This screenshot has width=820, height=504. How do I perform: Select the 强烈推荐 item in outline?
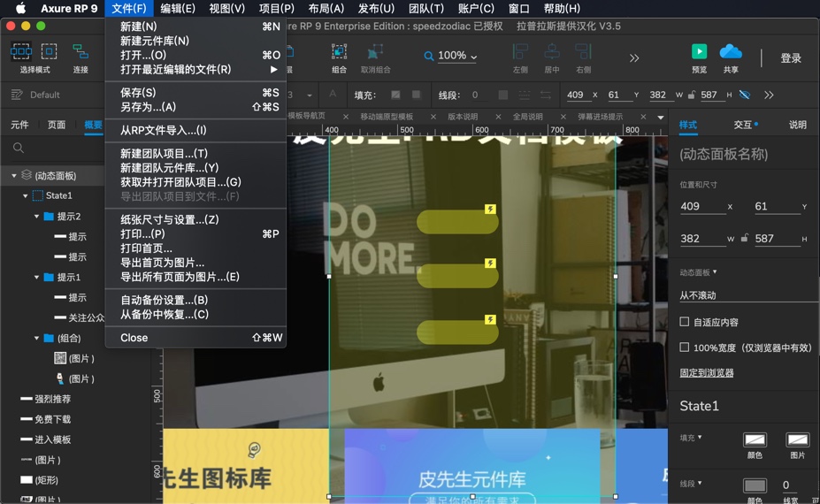52,399
